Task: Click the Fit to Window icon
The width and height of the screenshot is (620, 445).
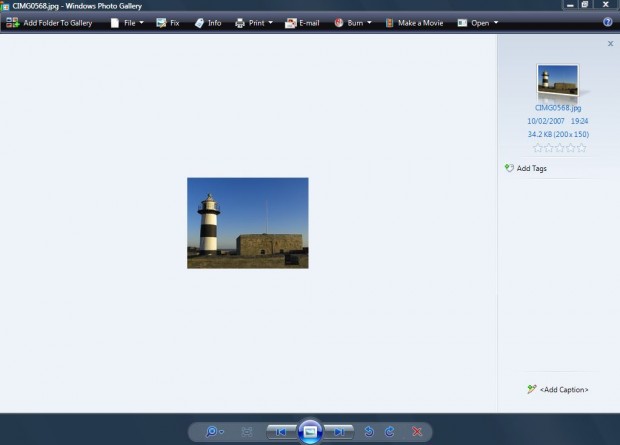Action: 247,432
